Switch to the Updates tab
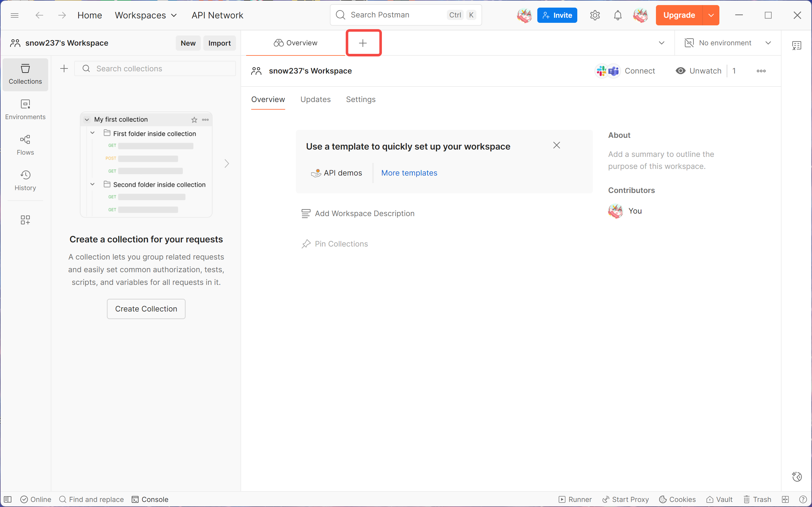812x507 pixels. [x=315, y=99]
